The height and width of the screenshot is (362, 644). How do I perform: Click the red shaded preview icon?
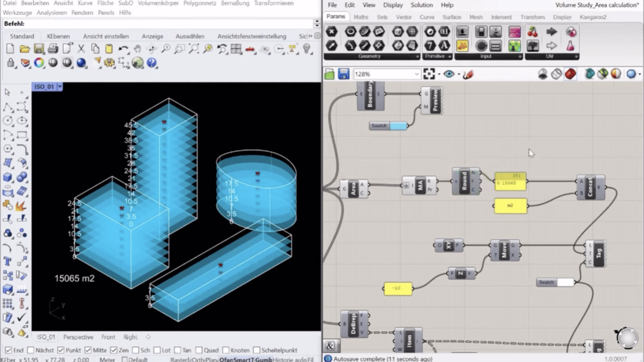click(570, 74)
